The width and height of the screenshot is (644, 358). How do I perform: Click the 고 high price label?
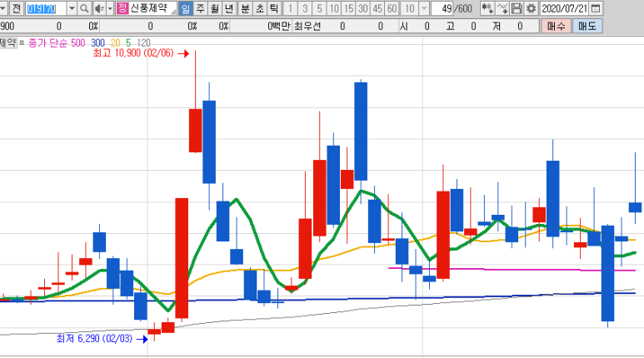451,27
